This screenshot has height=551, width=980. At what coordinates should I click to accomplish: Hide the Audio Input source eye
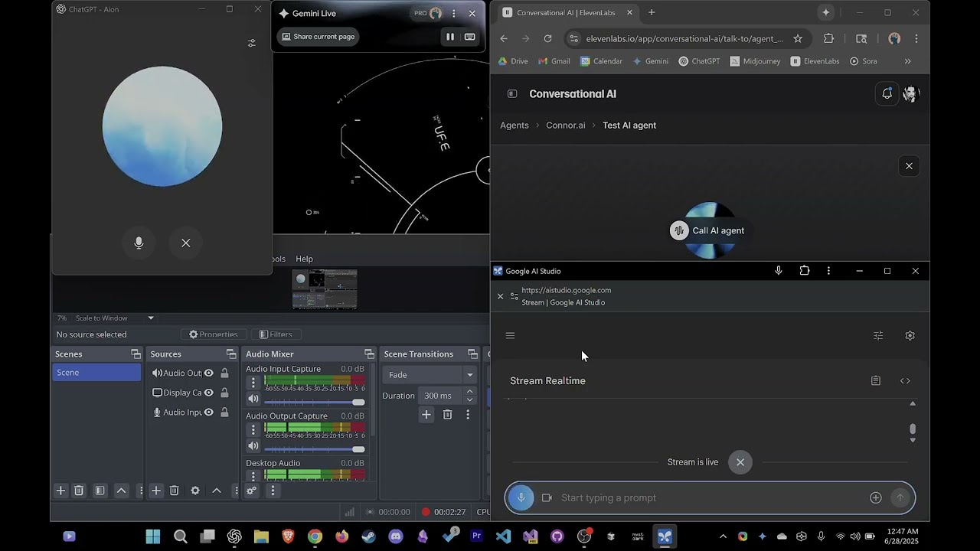point(208,412)
